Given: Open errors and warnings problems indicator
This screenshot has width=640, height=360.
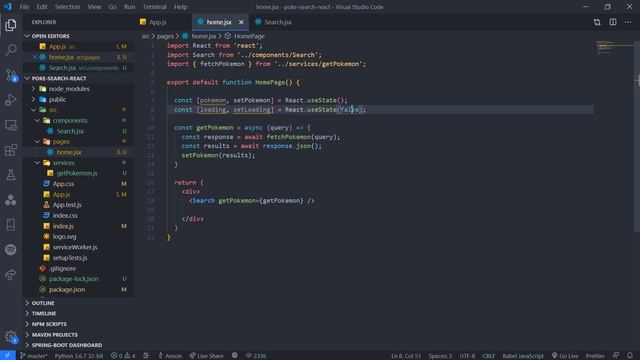Looking at the screenshot, I should [x=123, y=356].
